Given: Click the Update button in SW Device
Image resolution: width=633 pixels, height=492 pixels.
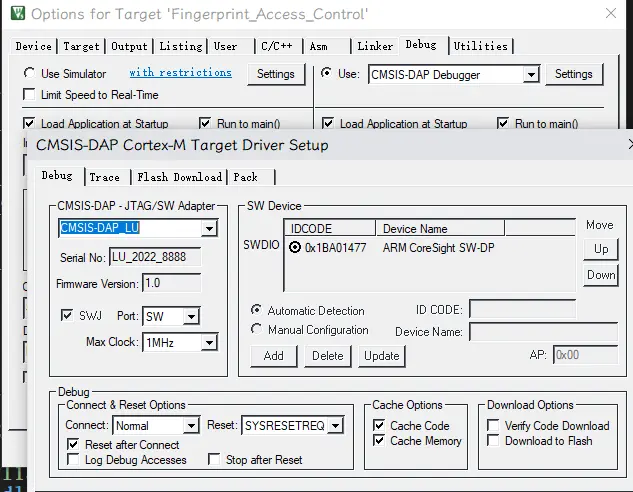Looking at the screenshot, I should coord(381,355).
